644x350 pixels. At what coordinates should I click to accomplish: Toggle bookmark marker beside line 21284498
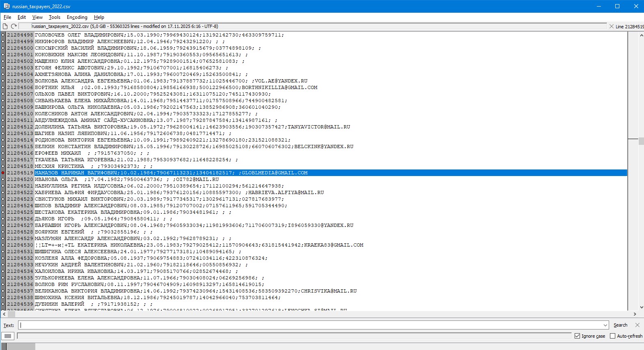[x=3, y=35]
